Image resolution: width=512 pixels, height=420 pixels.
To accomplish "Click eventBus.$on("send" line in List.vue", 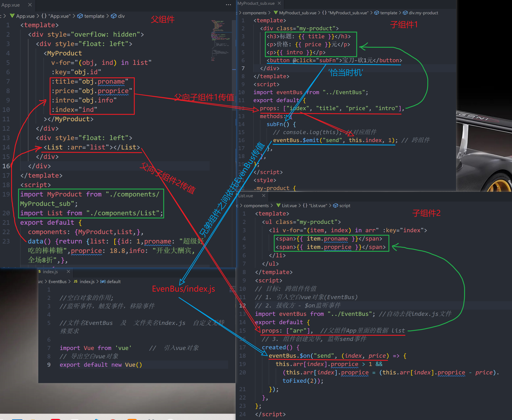I will click(x=337, y=356).
